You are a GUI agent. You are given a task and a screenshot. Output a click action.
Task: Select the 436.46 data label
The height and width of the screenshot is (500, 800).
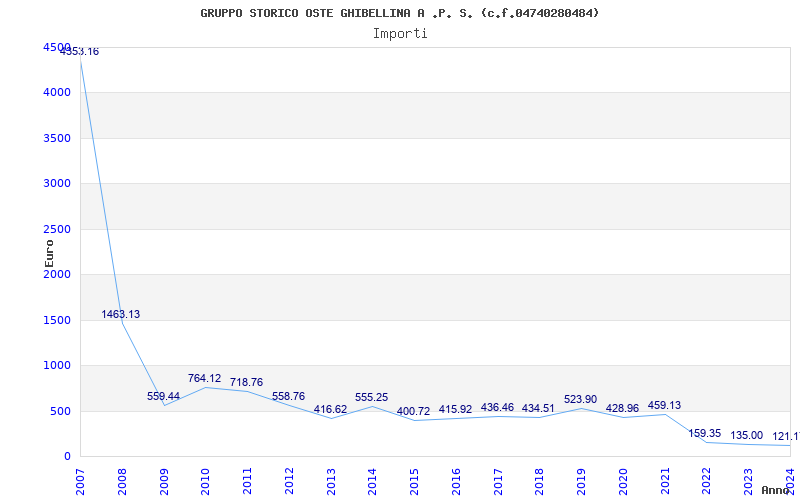(497, 408)
